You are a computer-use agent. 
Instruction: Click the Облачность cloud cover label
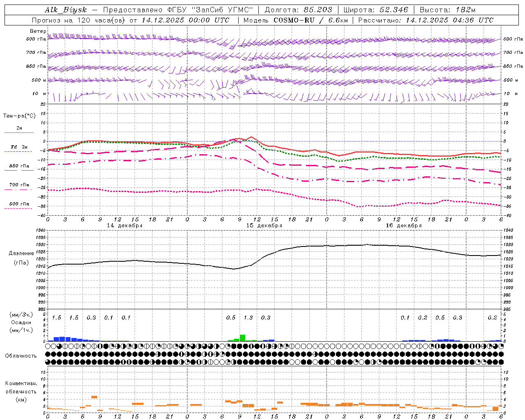[x=21, y=356]
